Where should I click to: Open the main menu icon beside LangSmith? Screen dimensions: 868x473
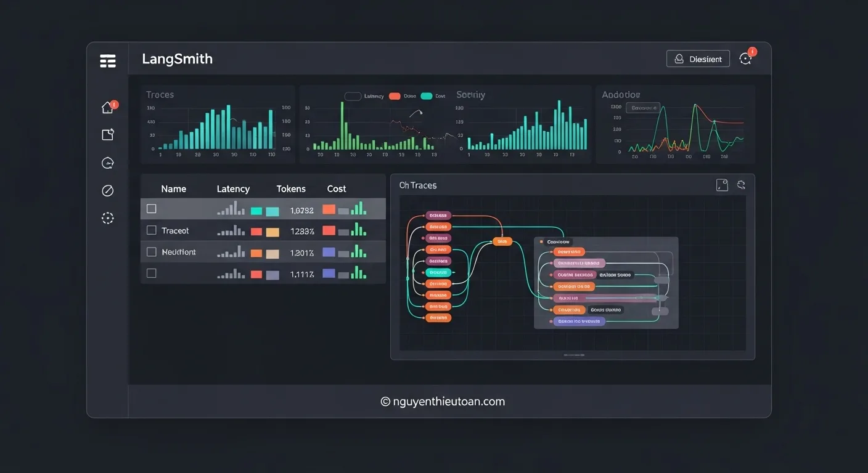click(108, 60)
